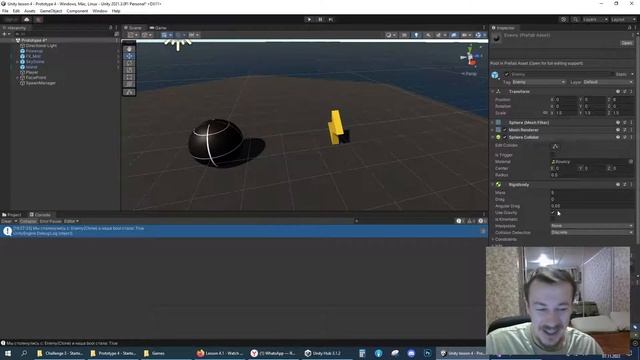The width and height of the screenshot is (640, 360).
Task: Toggle the constrained proportions scale link
Action: coord(545,113)
